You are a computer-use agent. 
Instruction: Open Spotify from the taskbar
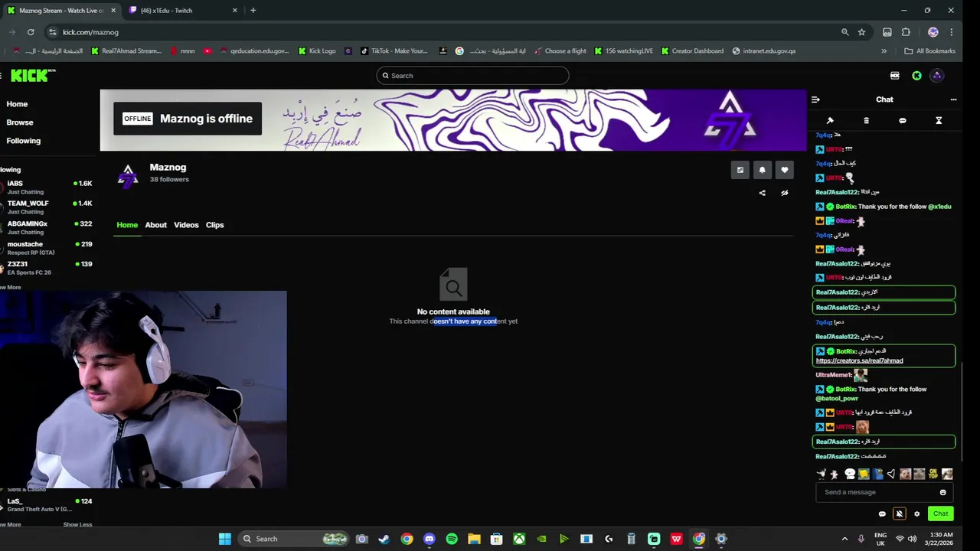(x=452, y=539)
